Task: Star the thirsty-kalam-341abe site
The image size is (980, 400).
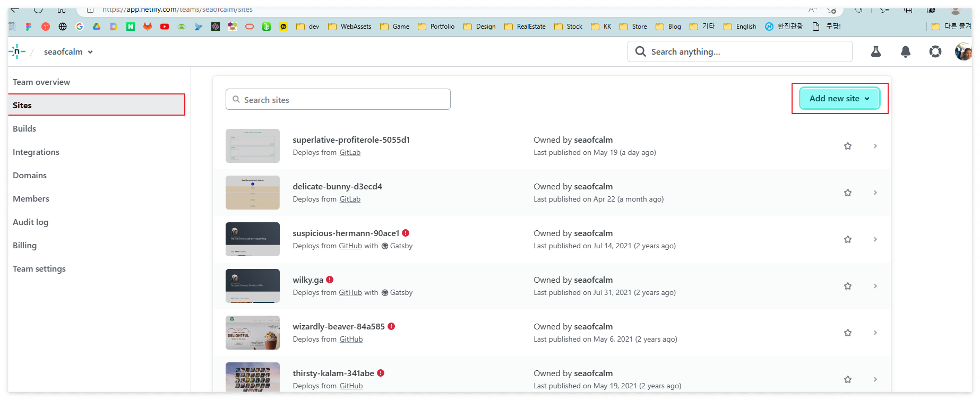Action: point(848,379)
